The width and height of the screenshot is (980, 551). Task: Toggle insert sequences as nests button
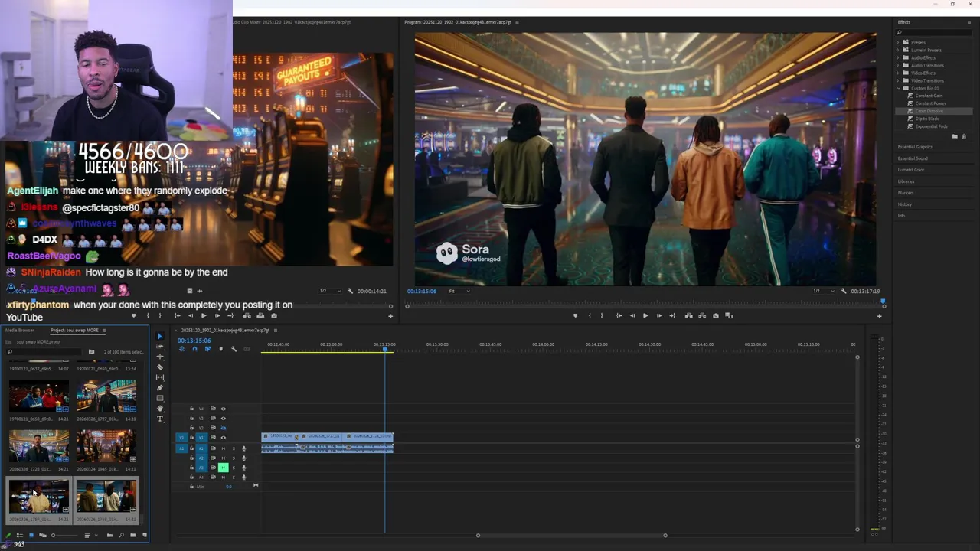click(x=181, y=349)
